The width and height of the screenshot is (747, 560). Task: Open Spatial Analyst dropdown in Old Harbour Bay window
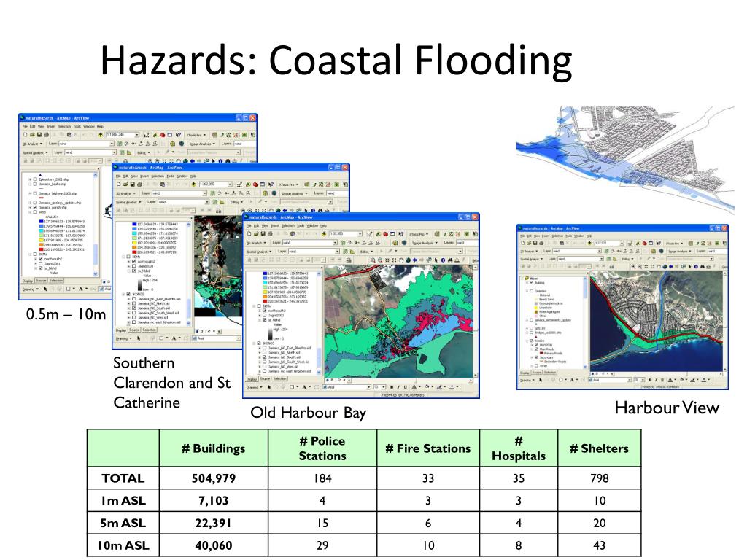coord(259,252)
